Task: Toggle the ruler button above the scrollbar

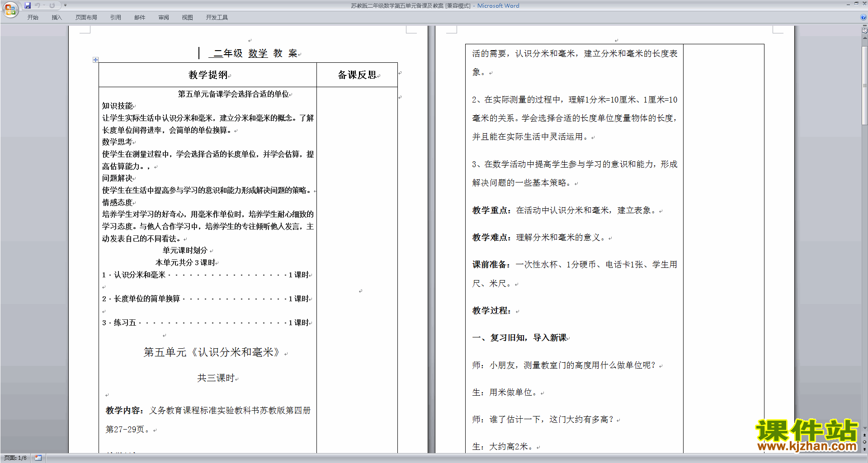Action: [864, 31]
